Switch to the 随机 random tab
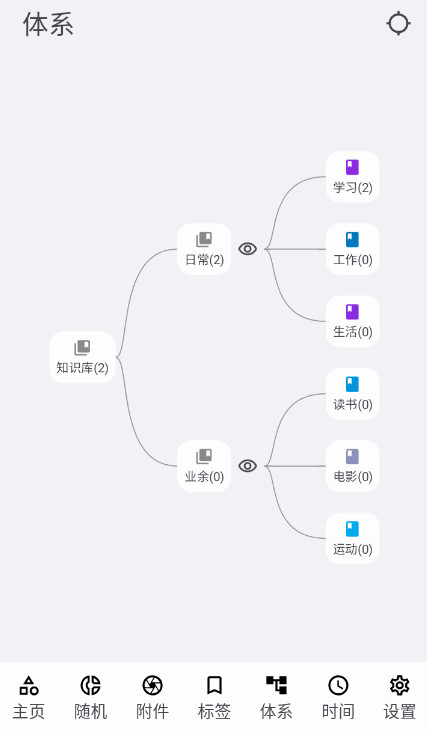427x730 pixels. click(91, 697)
